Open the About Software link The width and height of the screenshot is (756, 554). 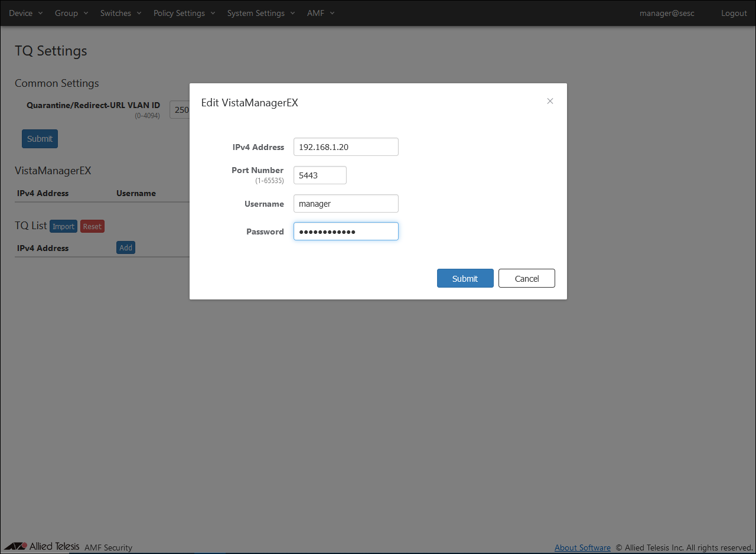click(582, 548)
